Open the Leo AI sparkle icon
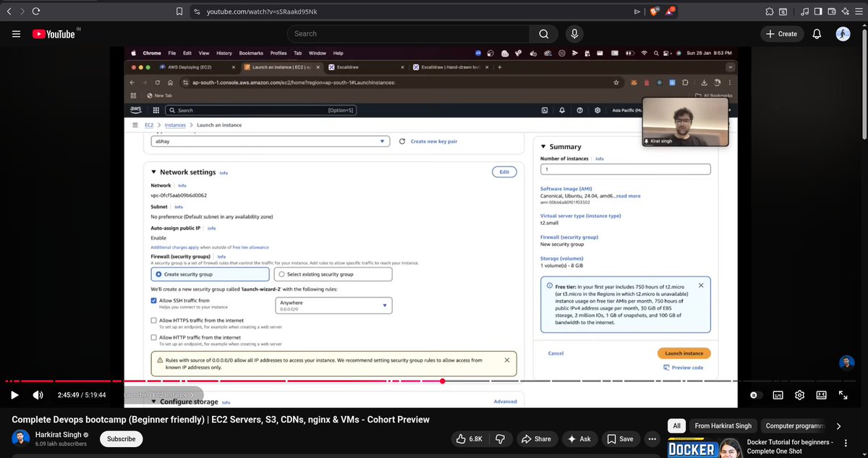Image resolution: width=868 pixels, height=458 pixels. (844, 11)
